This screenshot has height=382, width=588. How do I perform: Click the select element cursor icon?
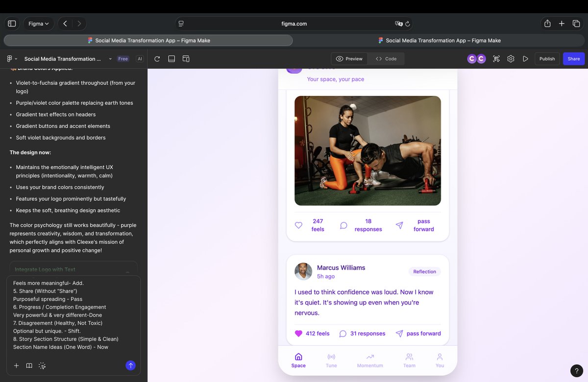point(42,365)
